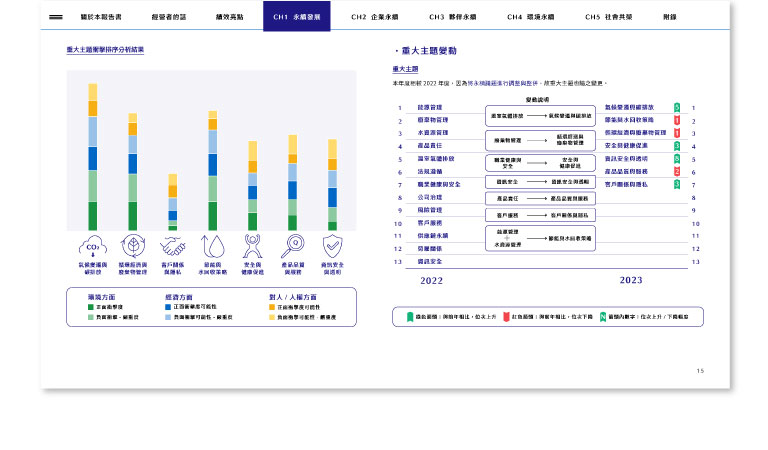Screen dimensions: 768x450
Task: Click the CO2 cloud climate icon
Action: [x=92, y=246]
